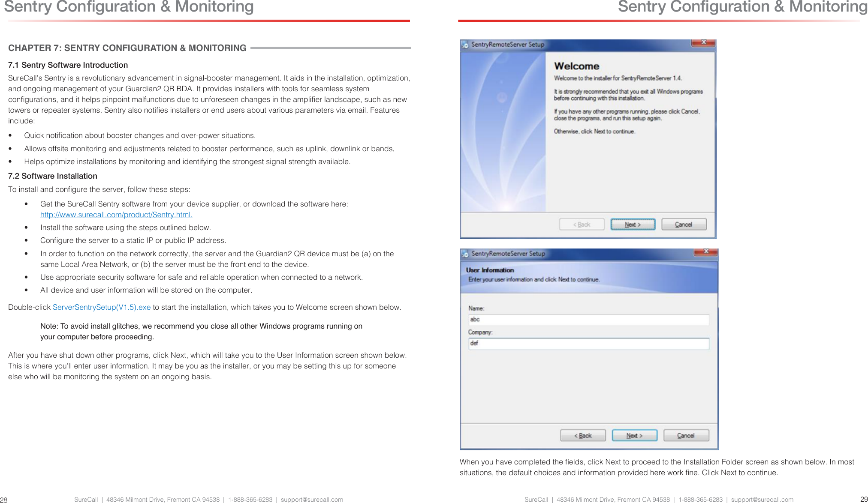Click the User Information dialog title icon
Viewport: 868px width, 503px height.
point(465,254)
